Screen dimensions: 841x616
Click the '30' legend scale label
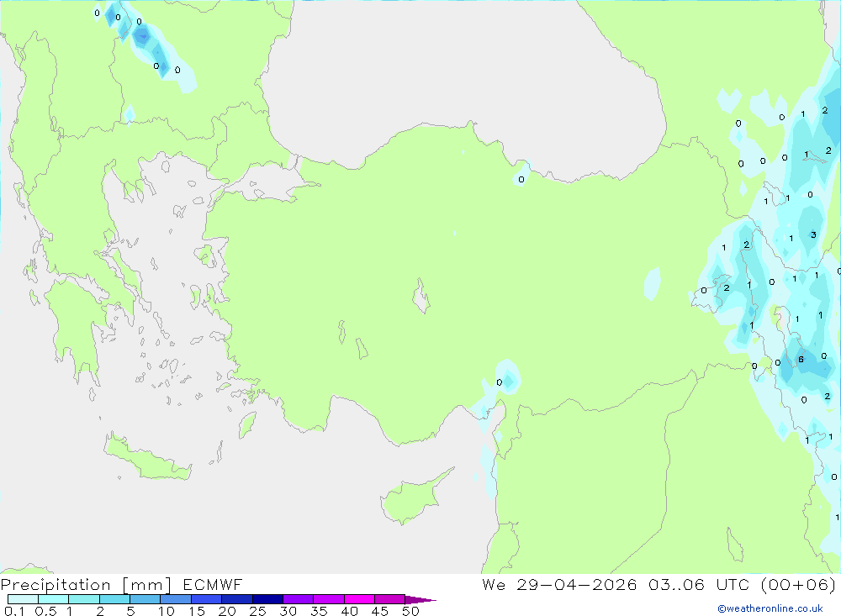(288, 611)
